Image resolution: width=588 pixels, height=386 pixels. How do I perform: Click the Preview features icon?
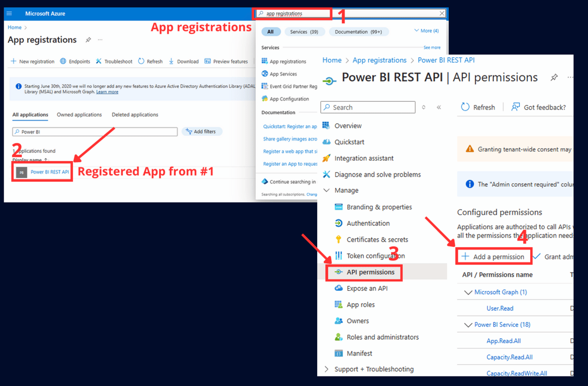(208, 61)
